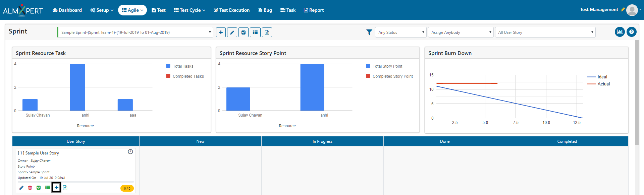Click Completed Story Point legend entry
Screen dimensions: 644x195
[389, 76]
